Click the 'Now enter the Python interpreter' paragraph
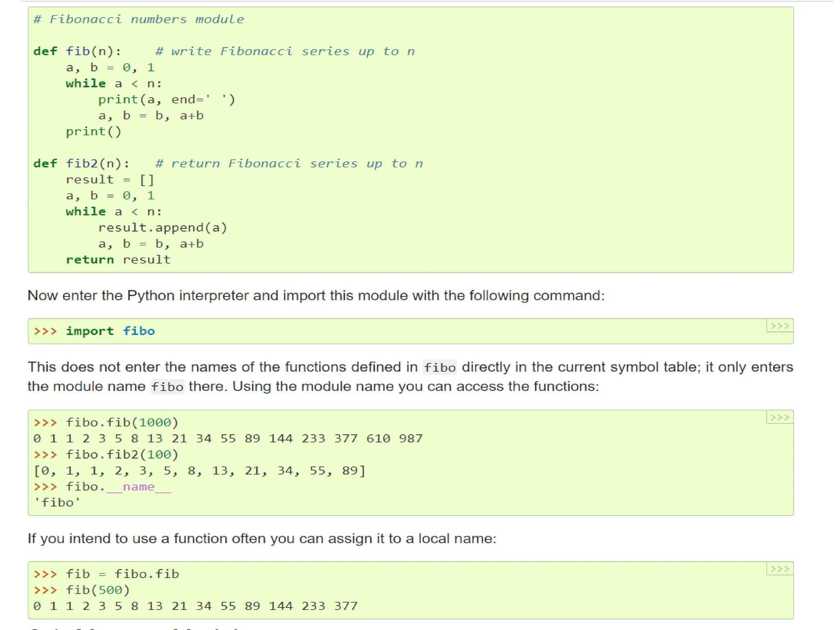 click(316, 296)
